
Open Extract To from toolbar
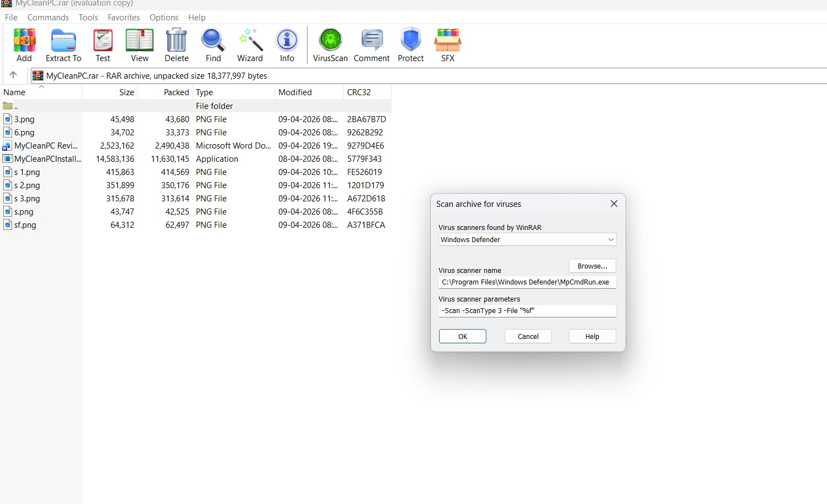pyautogui.click(x=63, y=45)
